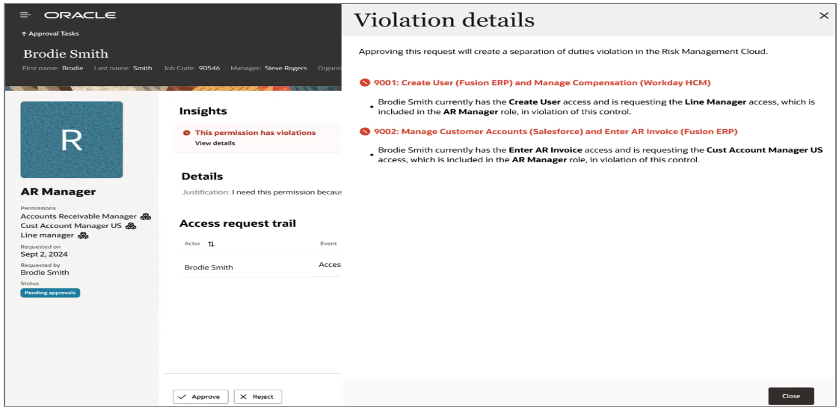Viewport: 840px width, 410px height.
Task: Click the Manager Steve Rogers field
Action: (269, 69)
